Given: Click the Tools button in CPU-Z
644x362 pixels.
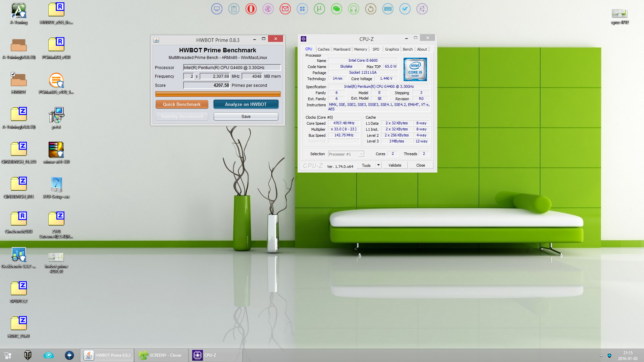Looking at the screenshot, I should point(366,165).
